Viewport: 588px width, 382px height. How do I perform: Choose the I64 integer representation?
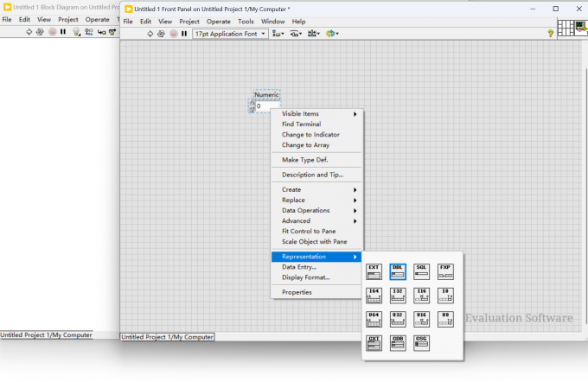point(374,296)
